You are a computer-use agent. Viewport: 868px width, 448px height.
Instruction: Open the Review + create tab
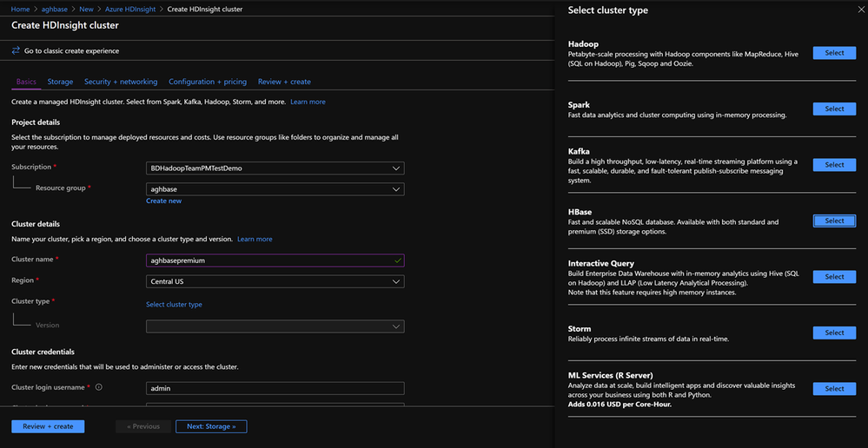[x=284, y=82]
